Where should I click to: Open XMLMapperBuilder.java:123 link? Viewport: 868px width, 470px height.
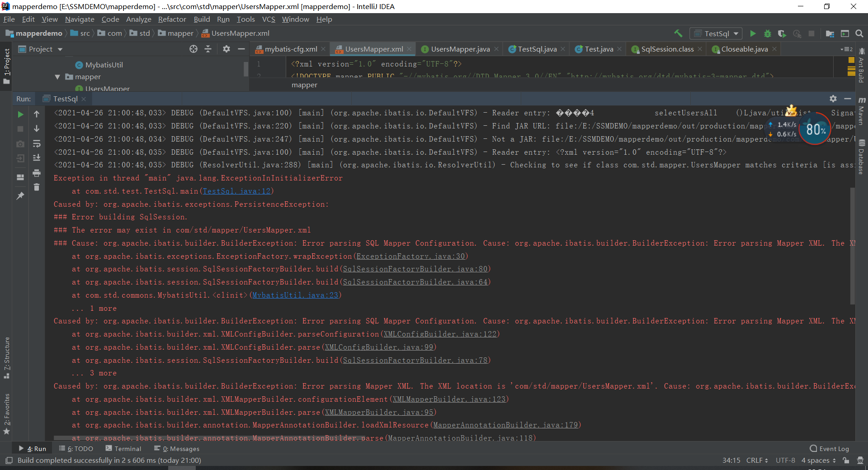pyautogui.click(x=449, y=399)
